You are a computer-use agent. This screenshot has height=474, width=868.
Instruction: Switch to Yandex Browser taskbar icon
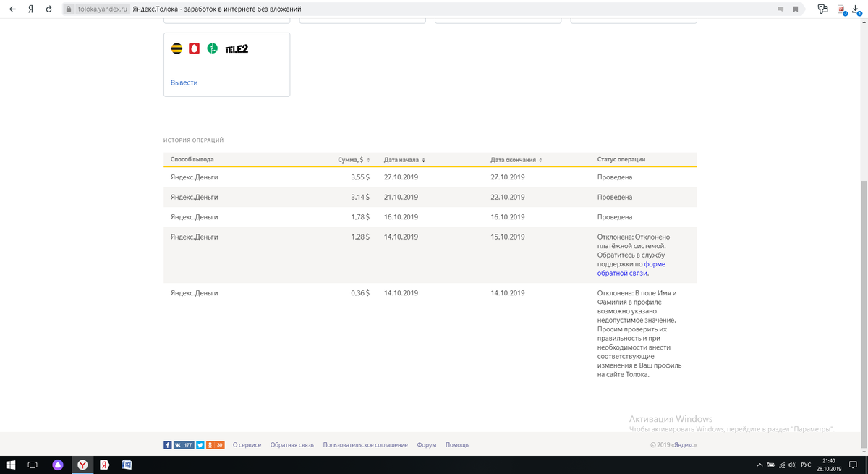point(83,465)
